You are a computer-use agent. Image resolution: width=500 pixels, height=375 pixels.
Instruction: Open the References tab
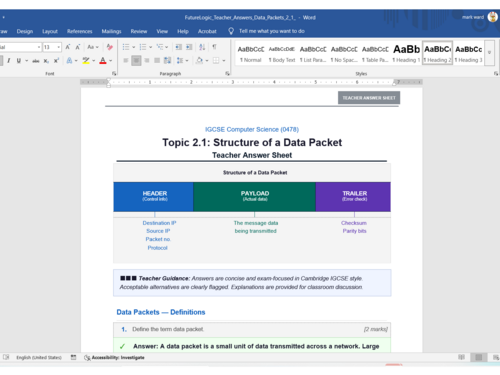click(79, 31)
